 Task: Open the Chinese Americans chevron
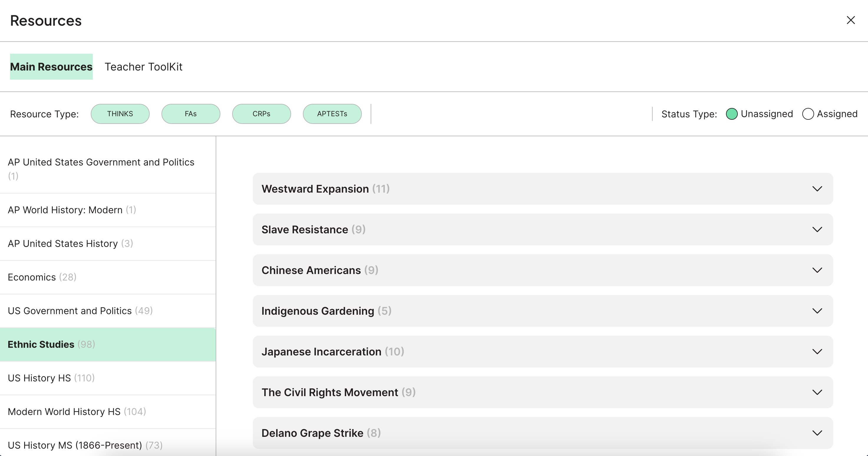(x=817, y=270)
